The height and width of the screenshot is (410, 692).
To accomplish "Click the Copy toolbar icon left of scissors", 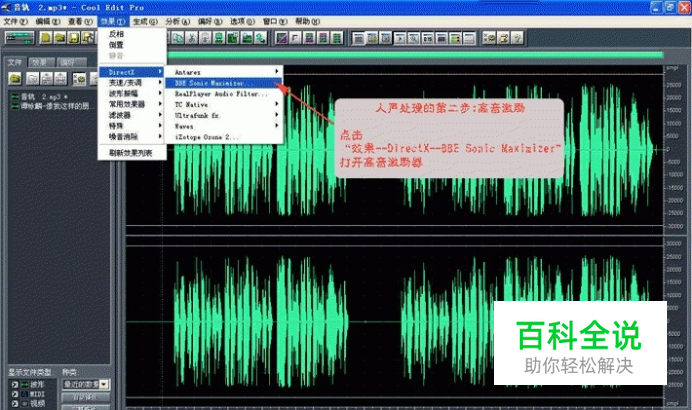I will click(178, 38).
